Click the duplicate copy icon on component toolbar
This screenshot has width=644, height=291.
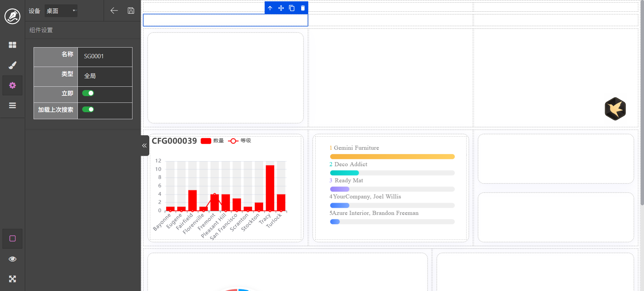pyautogui.click(x=292, y=8)
